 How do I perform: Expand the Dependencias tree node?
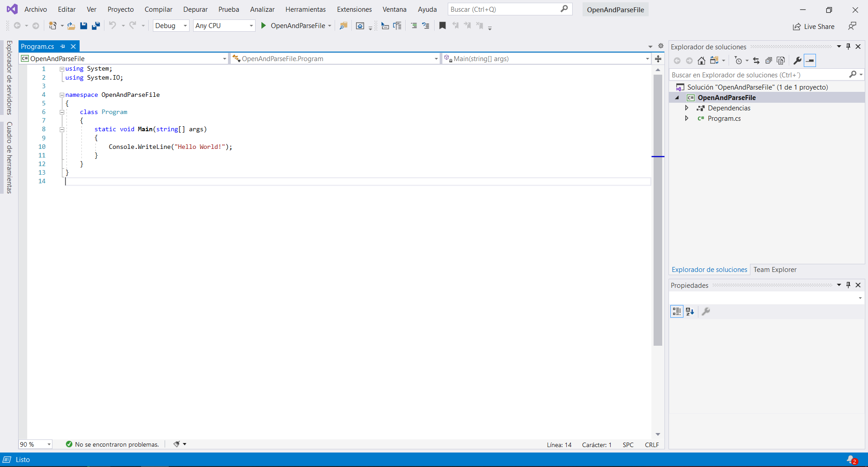click(687, 108)
